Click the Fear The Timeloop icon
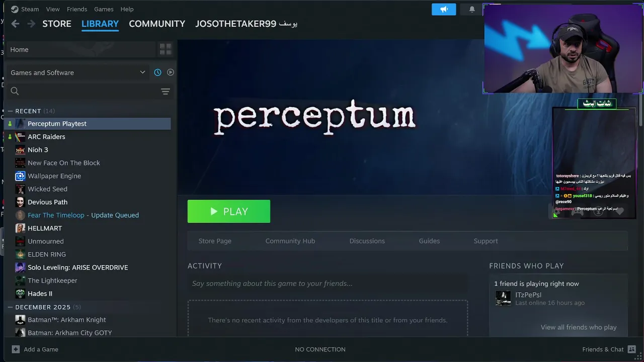The height and width of the screenshot is (362, 644). click(20, 215)
